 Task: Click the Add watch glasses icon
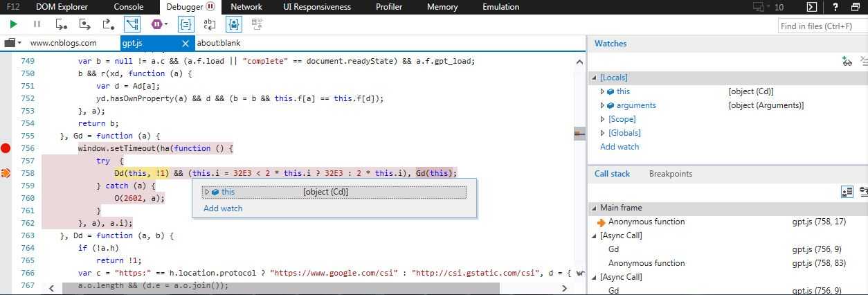click(x=847, y=62)
